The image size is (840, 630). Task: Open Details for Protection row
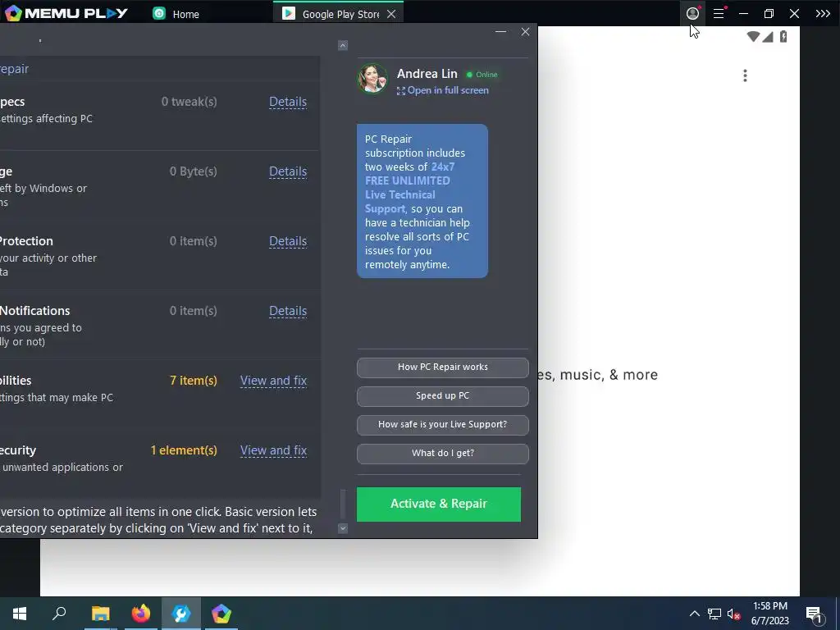tap(288, 241)
